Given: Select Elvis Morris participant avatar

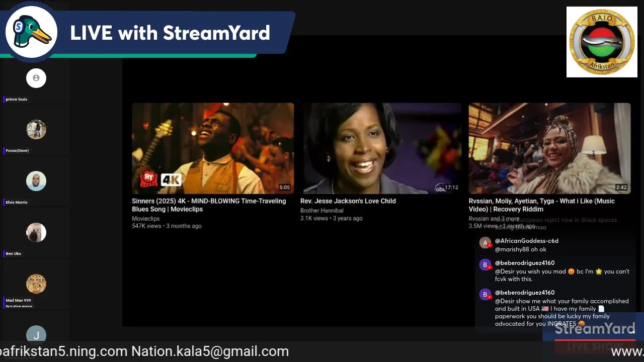Looking at the screenshot, I should 36,181.
